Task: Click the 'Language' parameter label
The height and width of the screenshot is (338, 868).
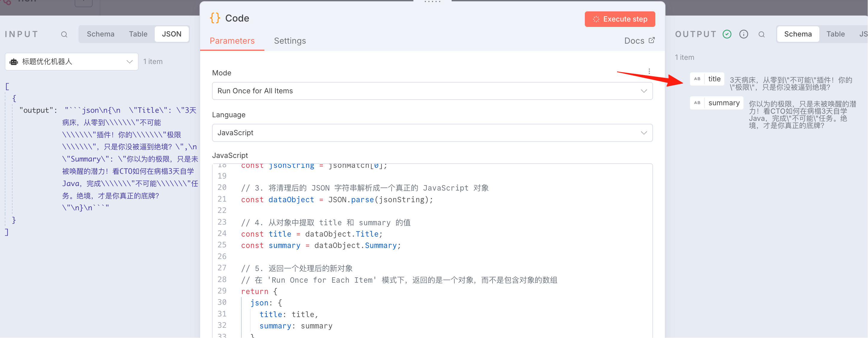Action: (229, 115)
